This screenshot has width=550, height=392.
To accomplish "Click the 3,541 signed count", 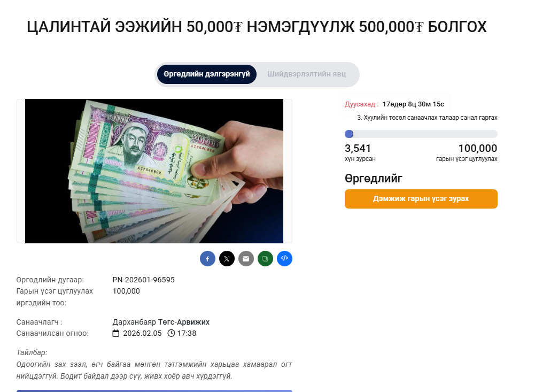I will pos(358,149).
